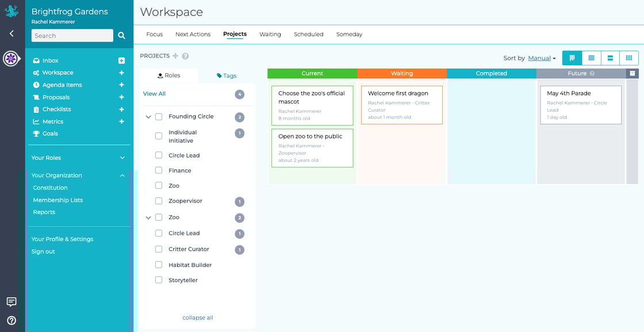The width and height of the screenshot is (644, 332).
Task: Open the Inbox from the sidebar
Action: click(x=49, y=60)
